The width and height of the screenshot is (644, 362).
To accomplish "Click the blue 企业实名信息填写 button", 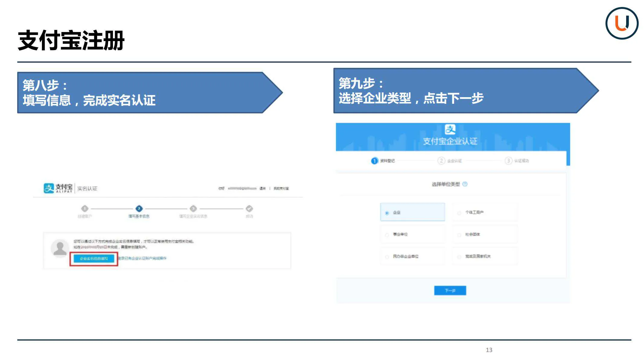I will click(x=94, y=258).
